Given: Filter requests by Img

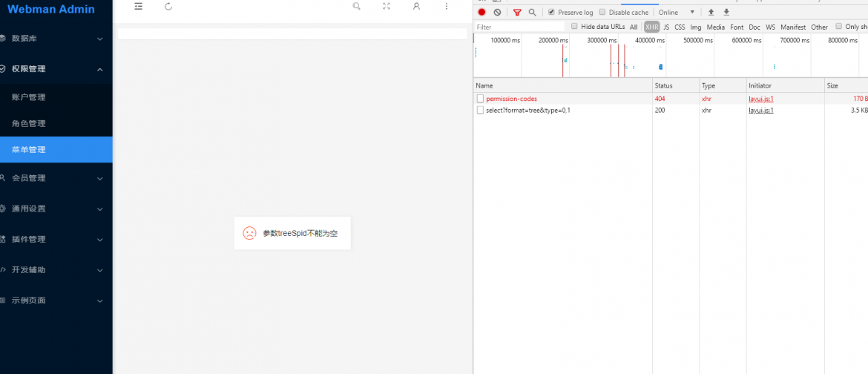Looking at the screenshot, I should click(x=696, y=27).
